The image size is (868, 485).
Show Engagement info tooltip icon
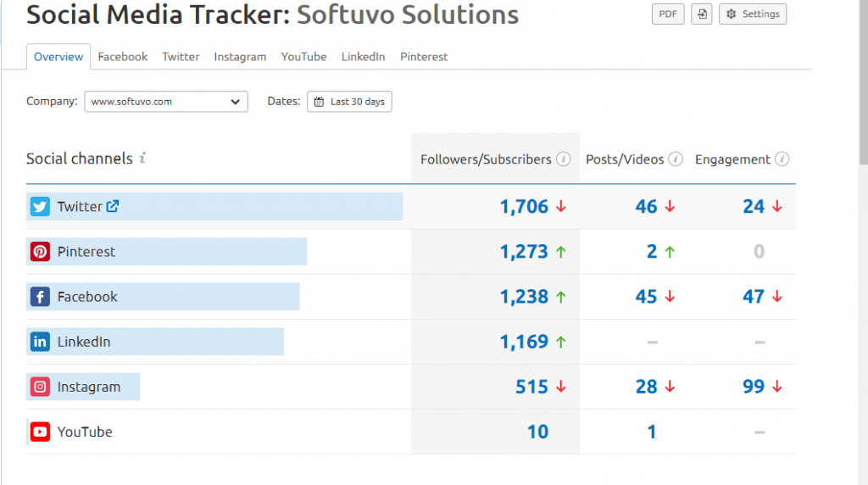(x=782, y=159)
